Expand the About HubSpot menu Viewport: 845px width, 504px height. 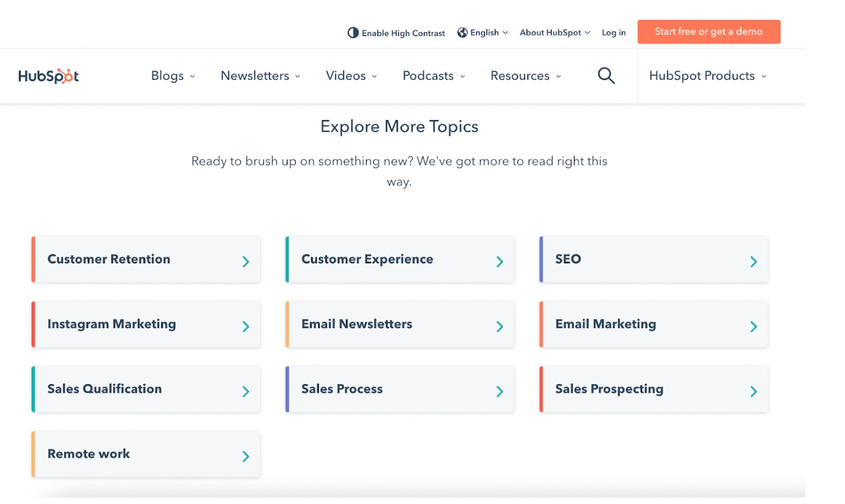click(x=555, y=33)
